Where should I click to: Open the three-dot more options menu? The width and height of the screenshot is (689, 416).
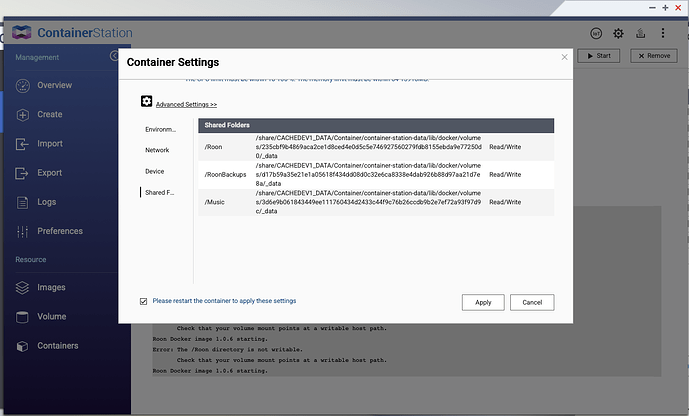click(663, 33)
